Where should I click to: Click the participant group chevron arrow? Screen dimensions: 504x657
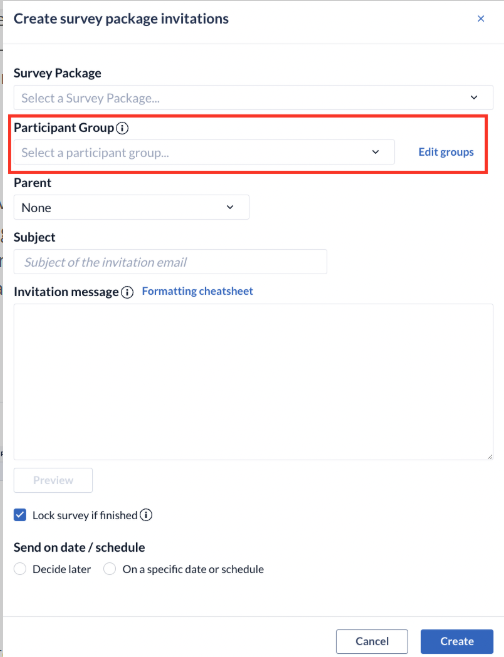click(x=375, y=152)
